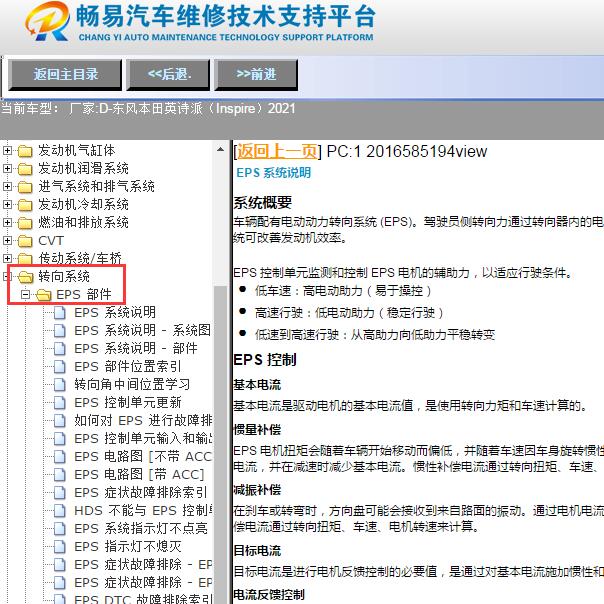Screen dimensions: 604x604
Task: Click the blue EPS 系统说明 content heading
Action: tap(273, 173)
